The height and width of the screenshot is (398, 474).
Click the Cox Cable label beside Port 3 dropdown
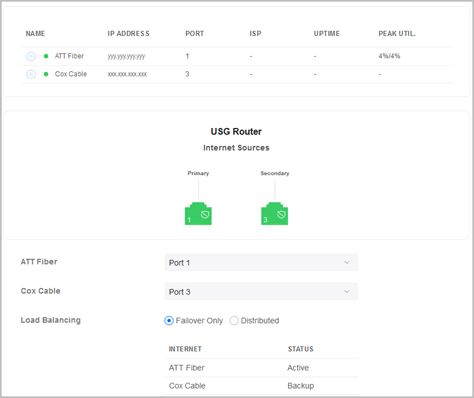point(41,291)
